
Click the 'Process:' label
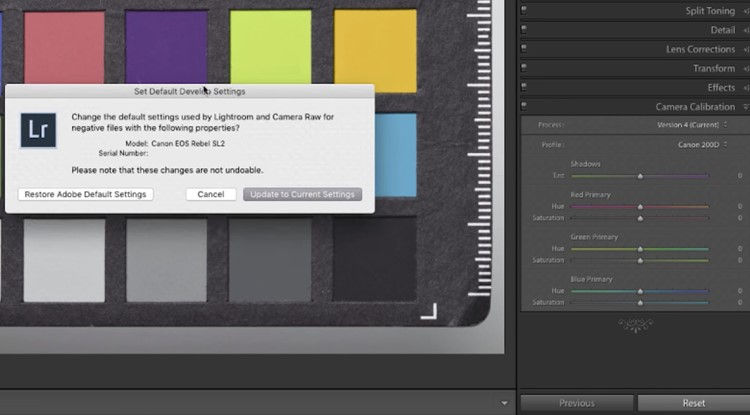click(x=551, y=125)
